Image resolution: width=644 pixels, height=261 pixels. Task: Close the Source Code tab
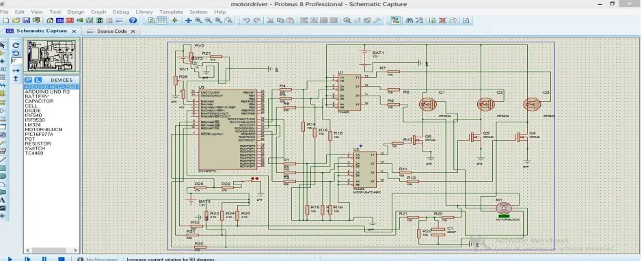pyautogui.click(x=133, y=31)
